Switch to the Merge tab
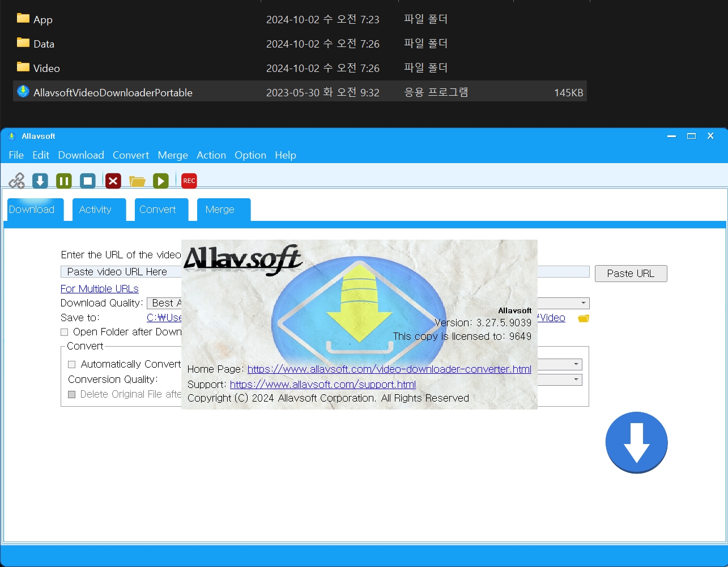The width and height of the screenshot is (728, 567). pyautogui.click(x=224, y=210)
